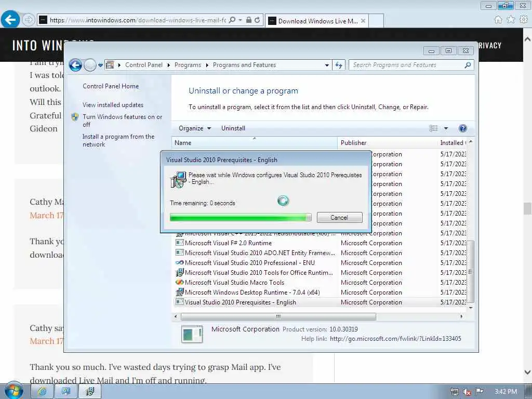Click the network tray icon
Viewport: 532px width, 399px height.
[x=454, y=392]
